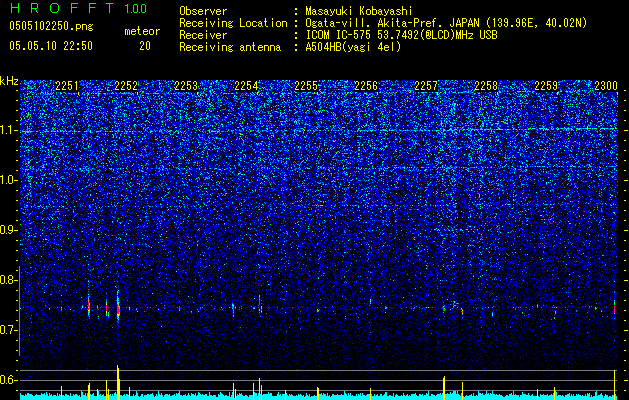Click the tallest yellow level spike near 2252
The width and height of the screenshot is (629, 400).
pos(118,382)
